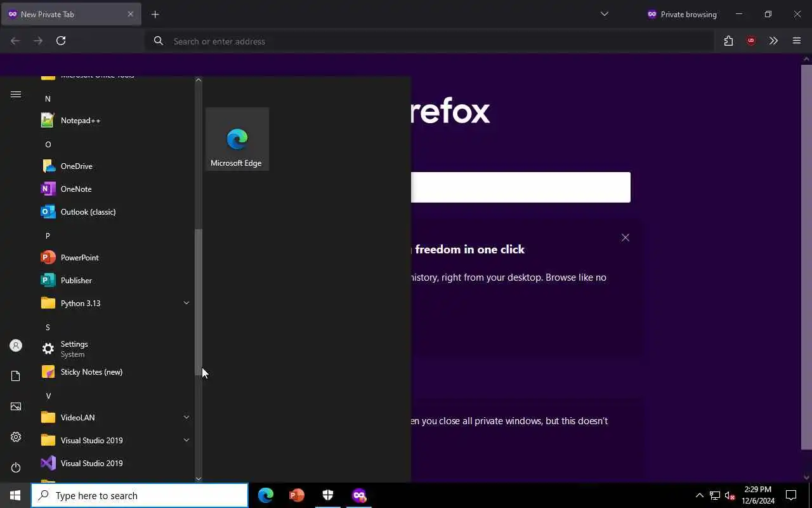Open the Action Center notifications icon

tap(791, 495)
